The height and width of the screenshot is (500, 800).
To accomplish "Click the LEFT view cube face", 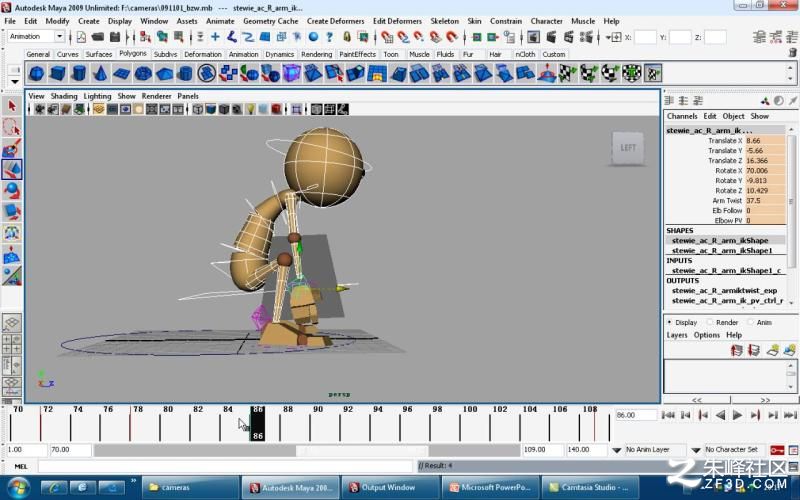I will click(x=628, y=148).
